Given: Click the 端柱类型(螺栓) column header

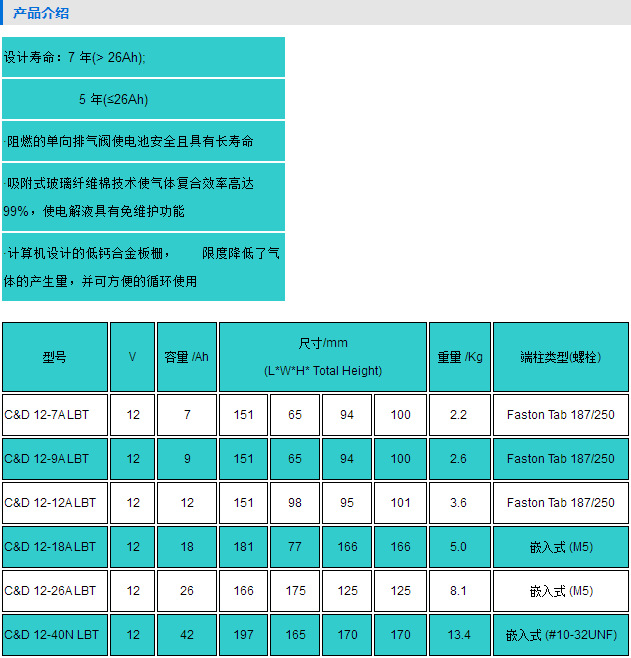Looking at the screenshot, I should tap(561, 357).
